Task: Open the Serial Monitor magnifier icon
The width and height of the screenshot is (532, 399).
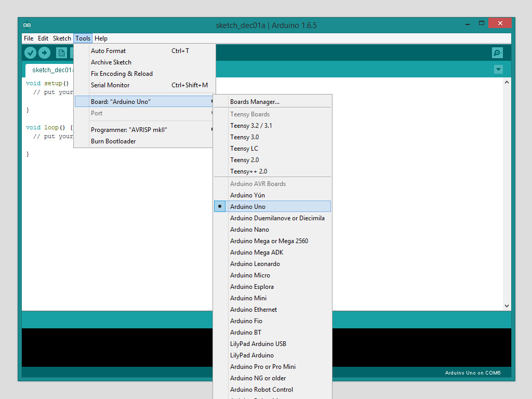Action: click(x=497, y=52)
